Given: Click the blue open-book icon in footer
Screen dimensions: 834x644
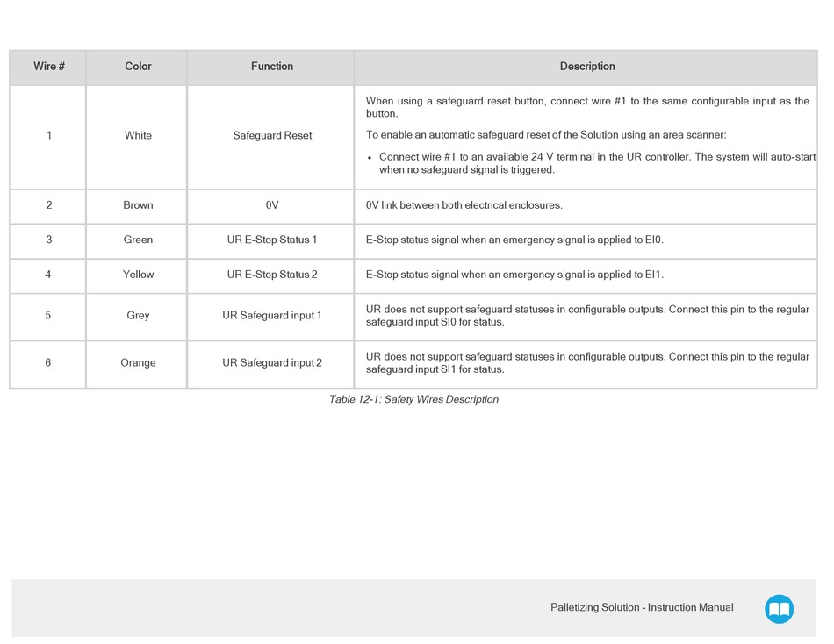Looking at the screenshot, I should (x=779, y=609).
